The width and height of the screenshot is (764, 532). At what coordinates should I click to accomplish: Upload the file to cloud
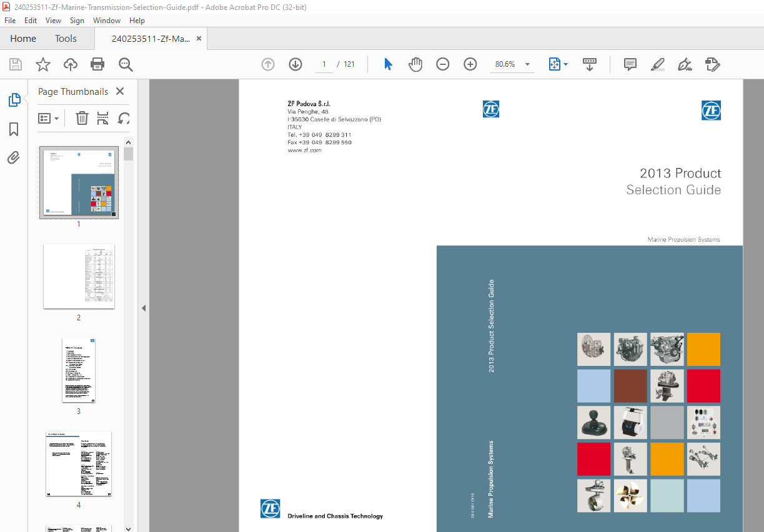(71, 64)
